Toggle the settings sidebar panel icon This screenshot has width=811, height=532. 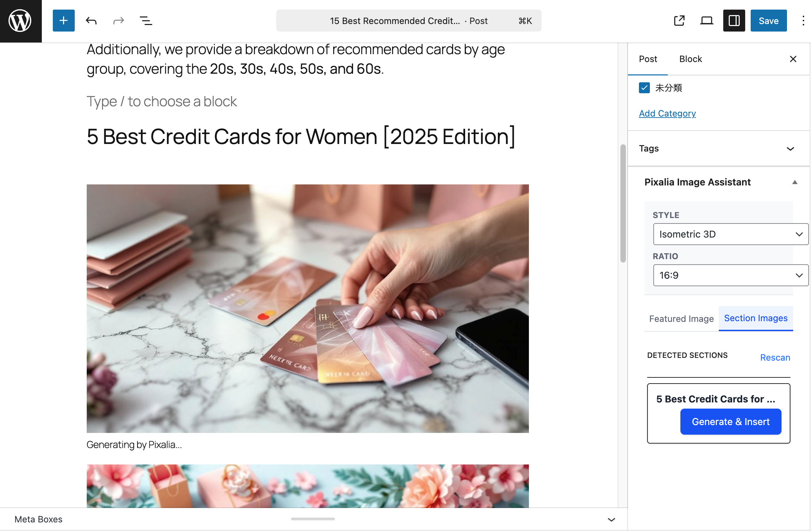point(734,21)
